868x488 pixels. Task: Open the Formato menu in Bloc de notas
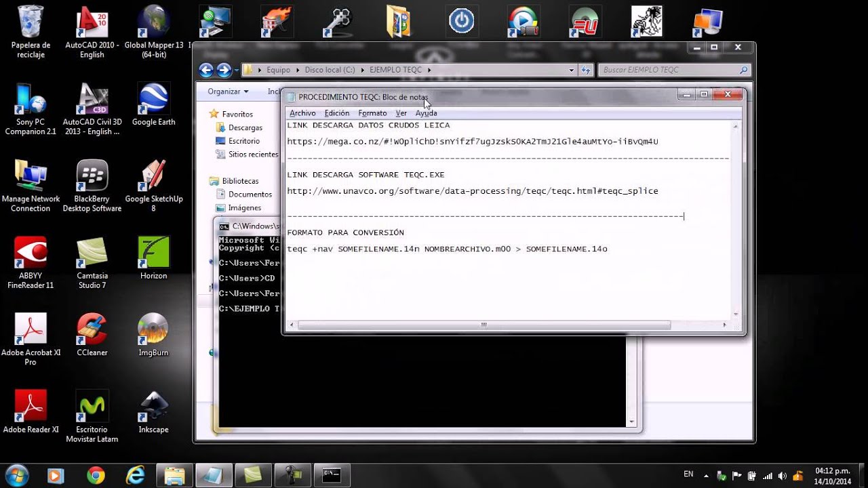[372, 113]
